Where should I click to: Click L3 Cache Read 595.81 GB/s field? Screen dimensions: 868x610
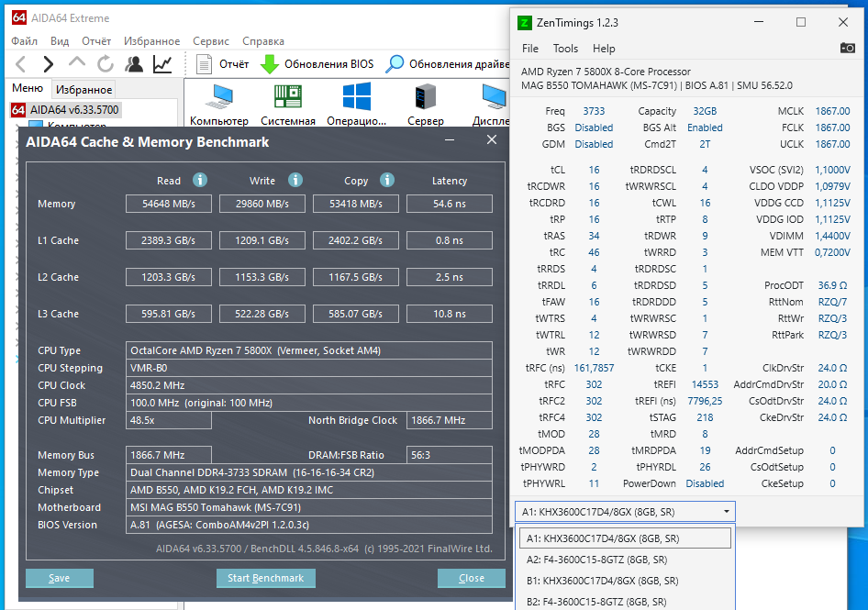(x=168, y=314)
